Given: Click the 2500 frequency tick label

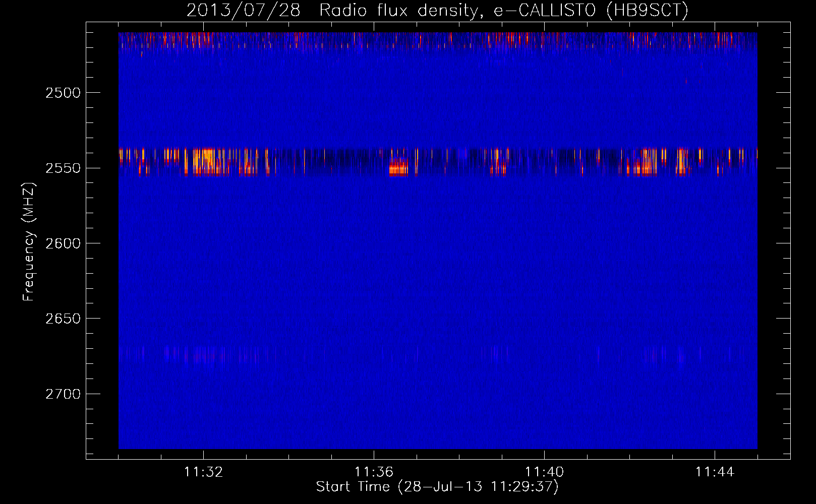Looking at the screenshot, I should (x=63, y=93).
